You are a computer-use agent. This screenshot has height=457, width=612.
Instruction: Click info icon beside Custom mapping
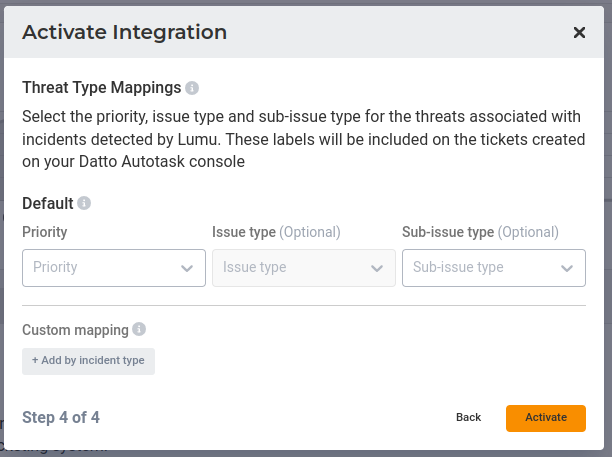coord(139,329)
